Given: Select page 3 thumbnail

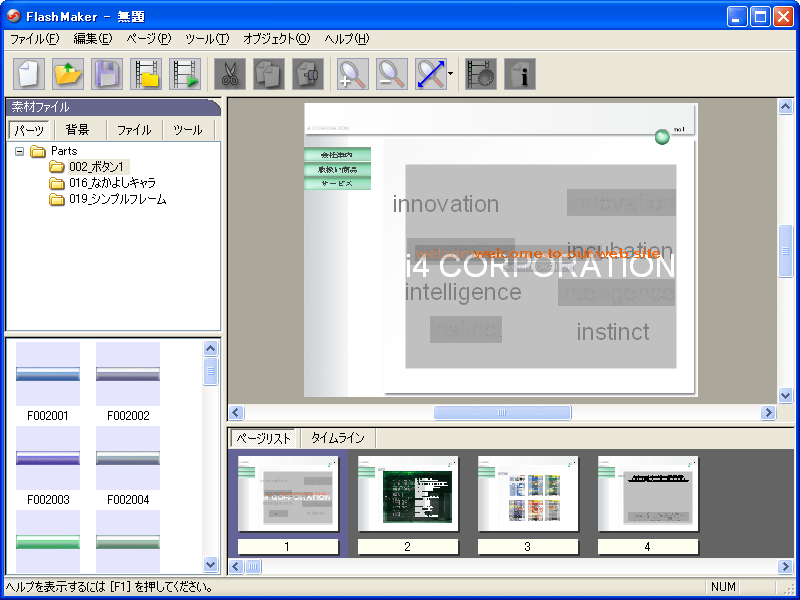Looking at the screenshot, I should pos(528,494).
